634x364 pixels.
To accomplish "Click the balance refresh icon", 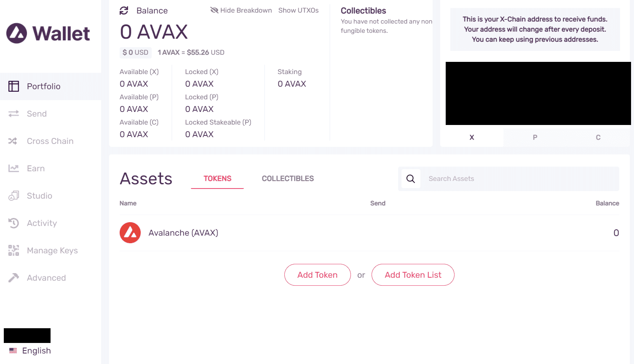I will coord(124,11).
